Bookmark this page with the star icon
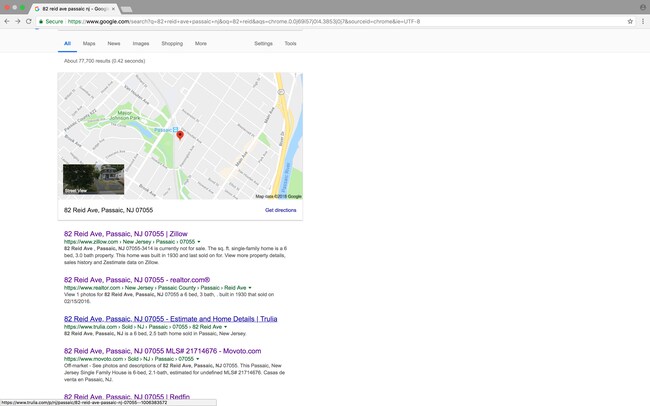 click(630, 21)
